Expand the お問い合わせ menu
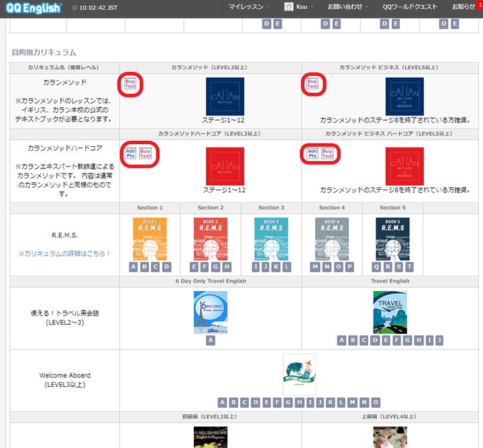 click(x=347, y=7)
